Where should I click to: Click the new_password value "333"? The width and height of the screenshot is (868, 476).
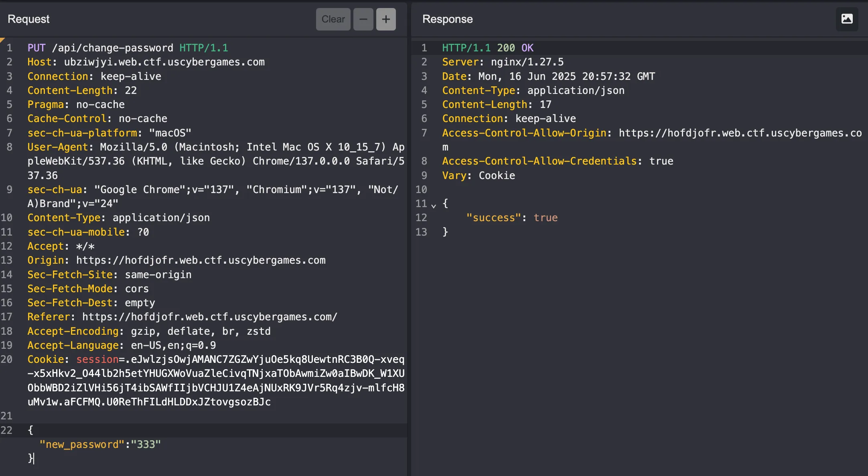click(146, 444)
